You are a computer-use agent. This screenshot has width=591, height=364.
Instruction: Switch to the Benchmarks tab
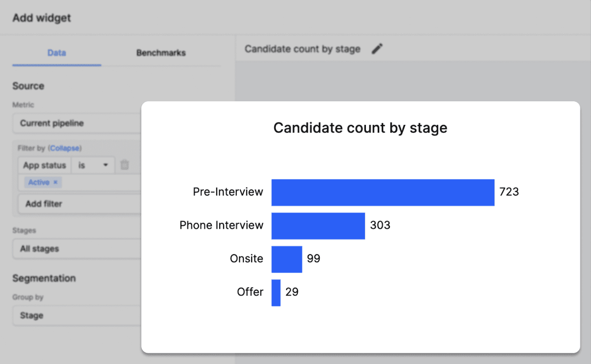click(x=161, y=53)
